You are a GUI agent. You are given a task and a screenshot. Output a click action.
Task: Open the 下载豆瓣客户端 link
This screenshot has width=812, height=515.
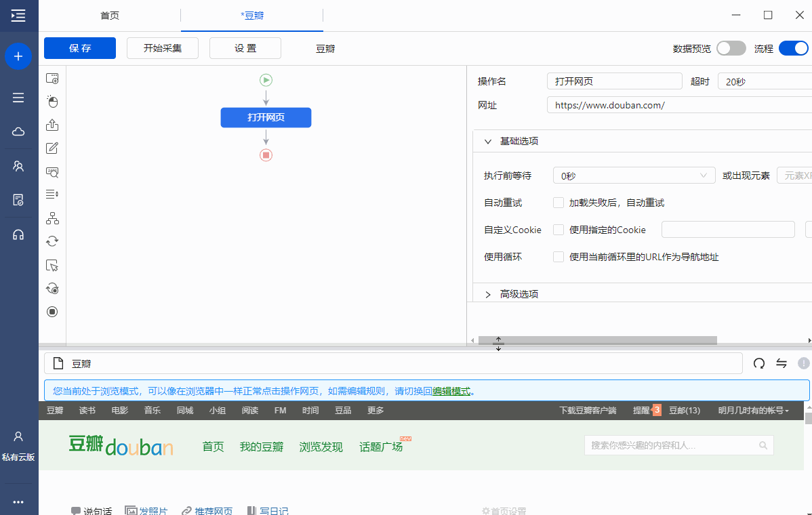pos(588,411)
